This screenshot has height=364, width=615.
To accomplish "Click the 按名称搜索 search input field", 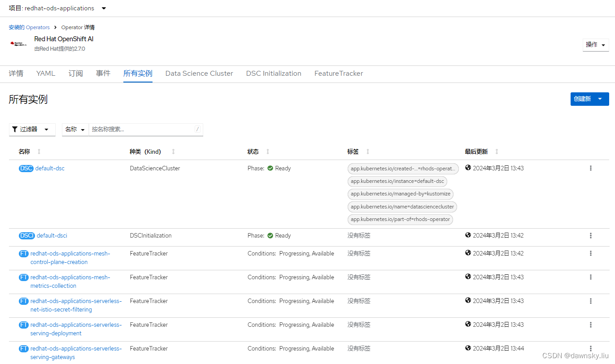I will pos(146,130).
